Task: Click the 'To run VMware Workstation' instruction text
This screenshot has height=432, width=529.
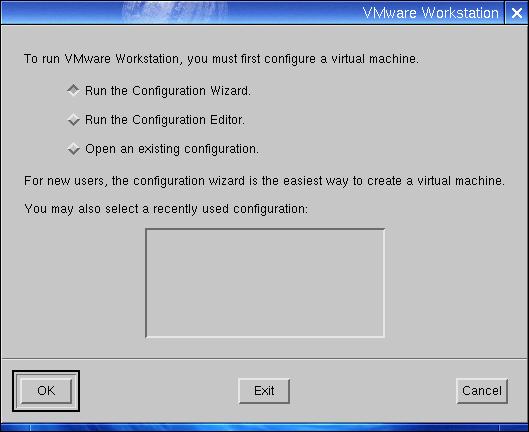Action: point(221,59)
